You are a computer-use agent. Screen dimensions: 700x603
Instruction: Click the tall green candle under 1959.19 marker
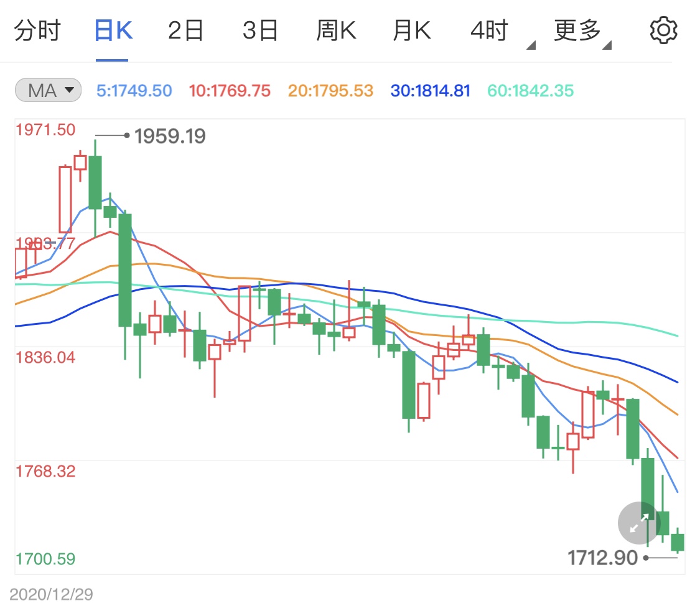click(95, 182)
